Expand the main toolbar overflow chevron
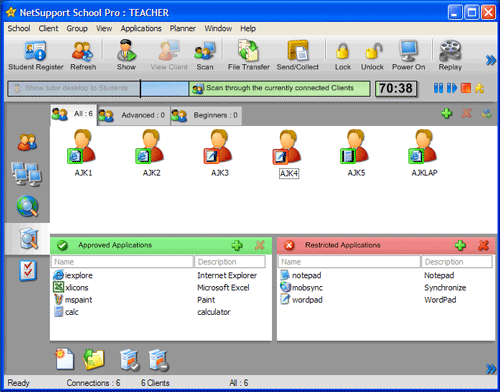This screenshot has width=500, height=392. (490, 60)
